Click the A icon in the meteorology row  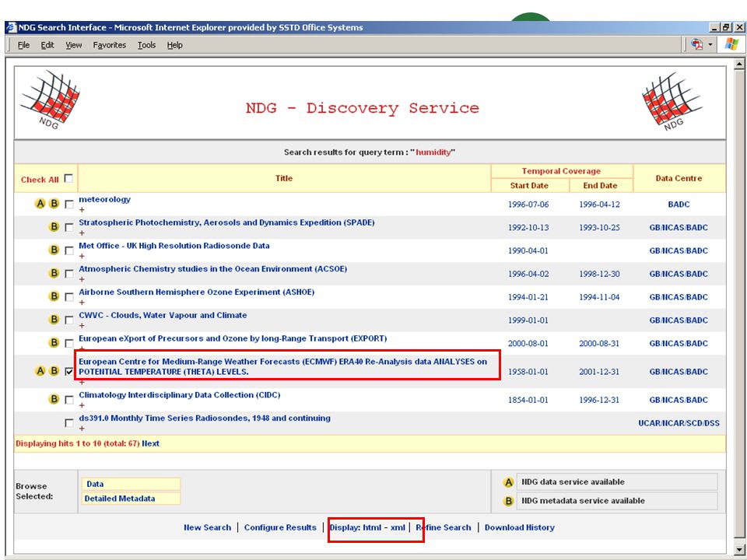[40, 204]
